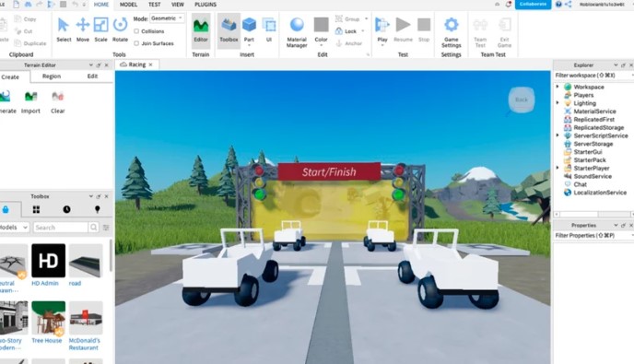Switch to the PLUGINS ribbon tab
This screenshot has height=364, width=634.
pos(205,5)
